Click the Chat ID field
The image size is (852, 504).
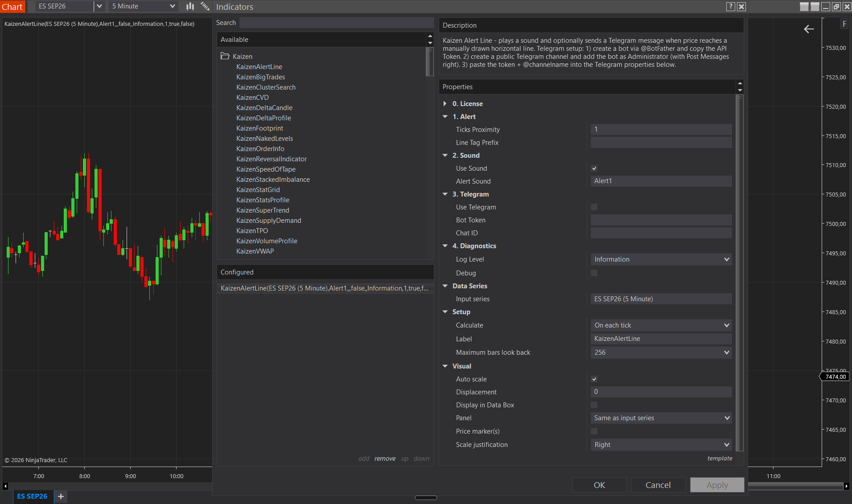coord(661,233)
